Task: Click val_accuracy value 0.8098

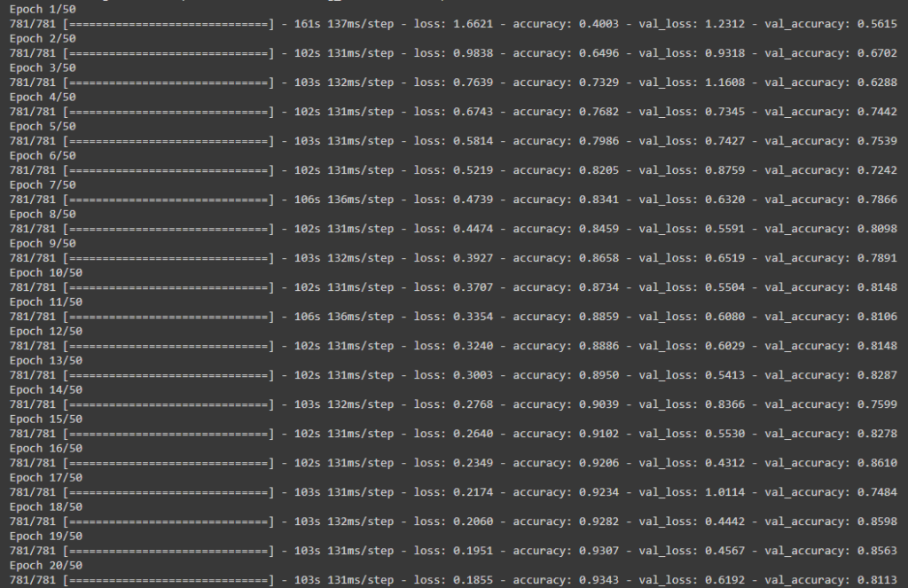Action: [x=877, y=228]
